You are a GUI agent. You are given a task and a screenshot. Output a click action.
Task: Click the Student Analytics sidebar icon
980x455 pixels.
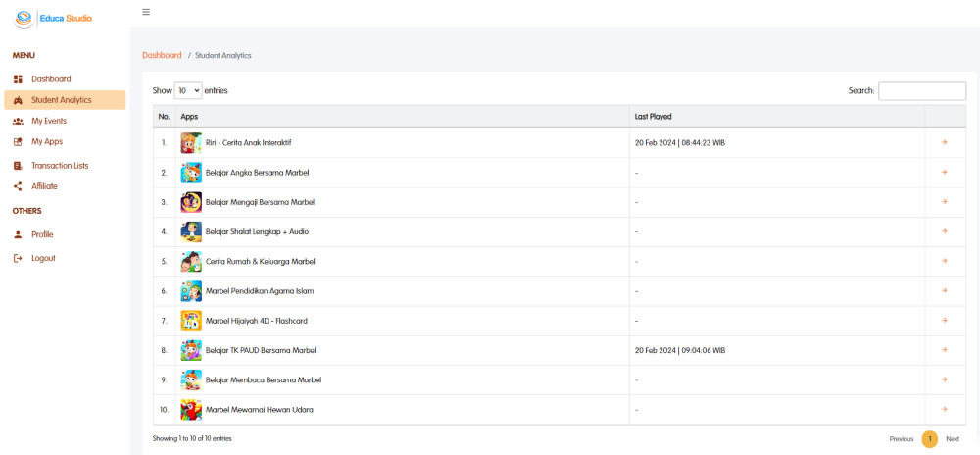18,100
